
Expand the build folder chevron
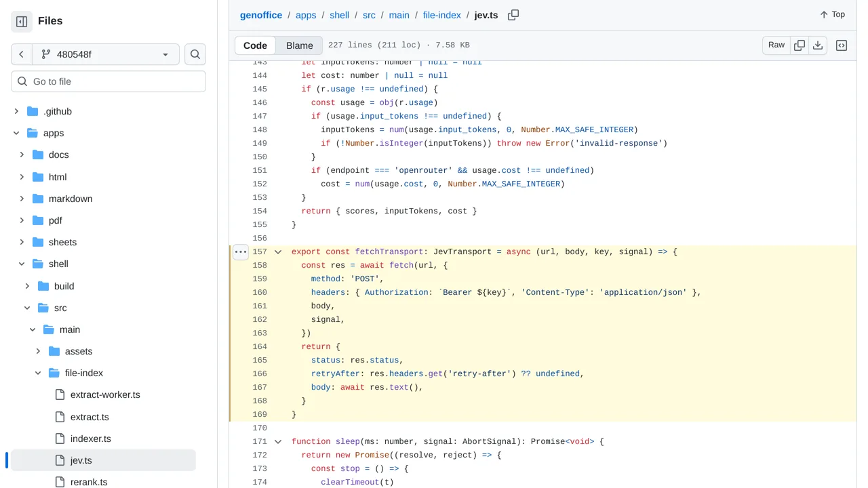tap(27, 286)
